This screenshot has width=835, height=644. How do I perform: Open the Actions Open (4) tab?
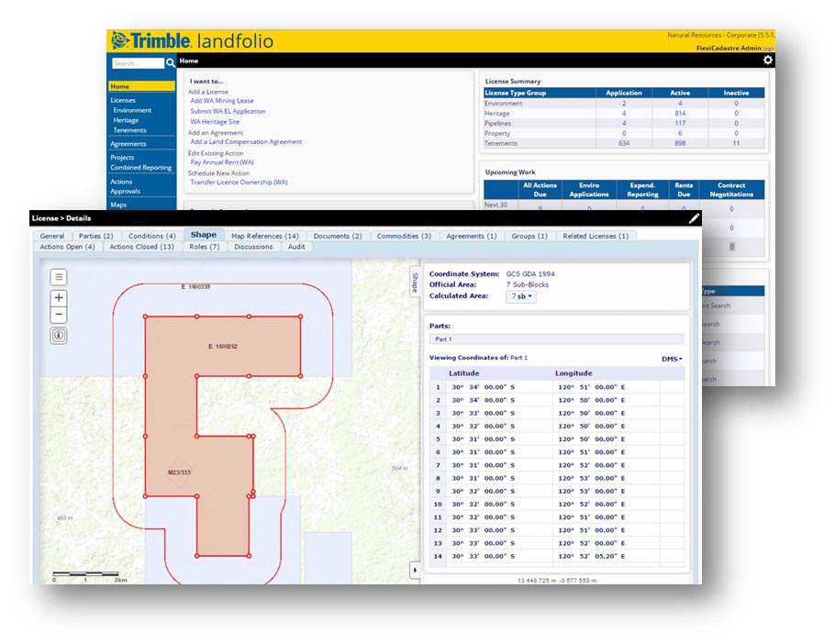tap(67, 247)
